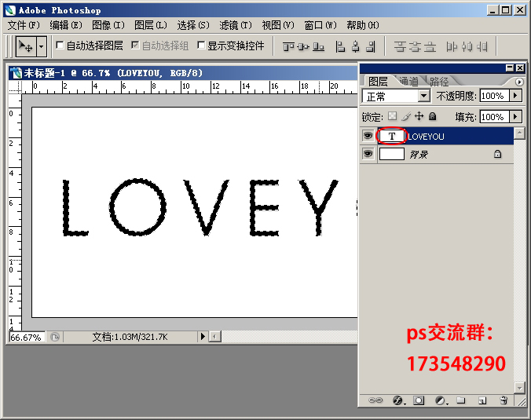
Task: Open the 窗口(W) menu
Action: (x=320, y=25)
